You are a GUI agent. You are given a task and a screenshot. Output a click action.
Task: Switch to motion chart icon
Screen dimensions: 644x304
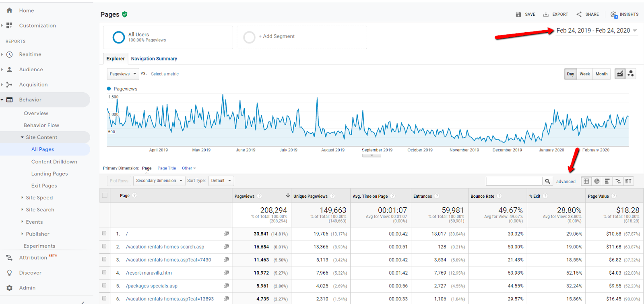click(x=631, y=74)
